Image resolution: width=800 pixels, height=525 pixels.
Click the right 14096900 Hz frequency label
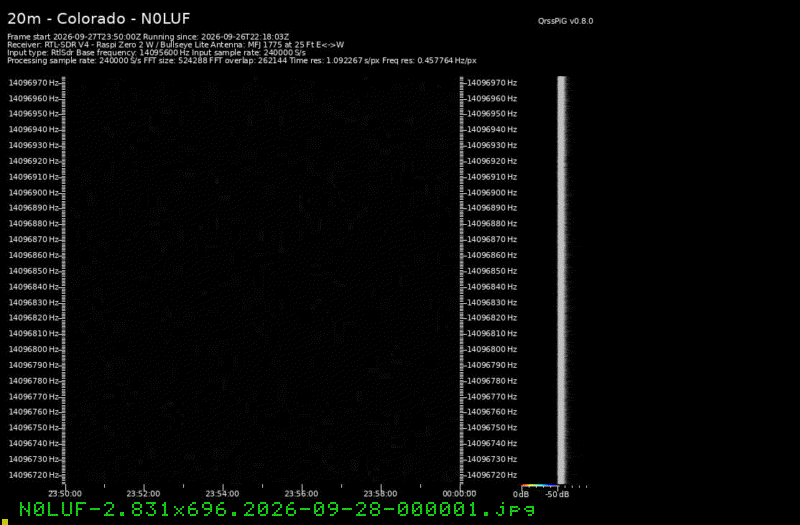point(492,193)
